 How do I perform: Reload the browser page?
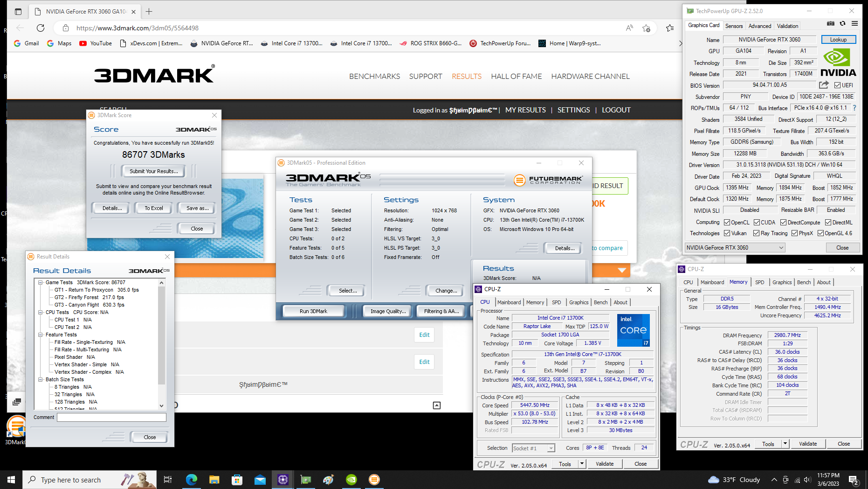click(x=41, y=28)
